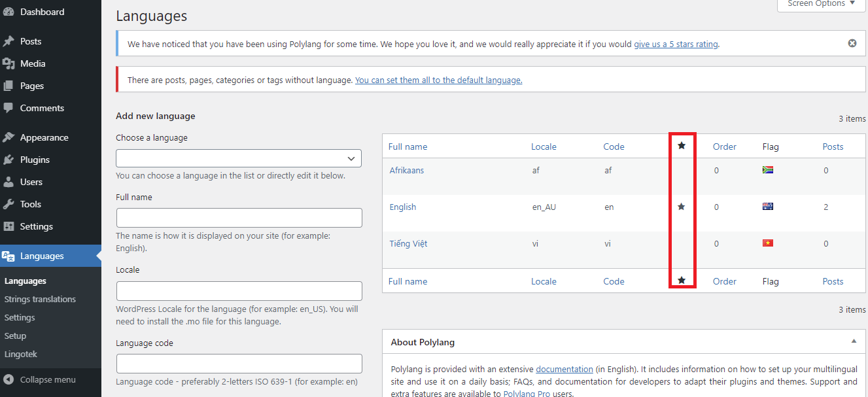Screen dimensions: 868x397
Task: Click the Full name input field
Action: coord(239,218)
